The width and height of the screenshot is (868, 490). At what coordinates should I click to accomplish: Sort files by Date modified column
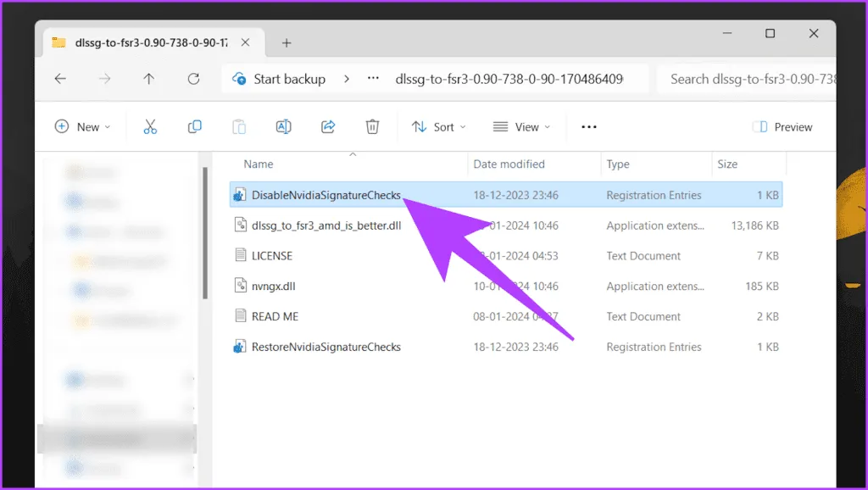click(509, 164)
